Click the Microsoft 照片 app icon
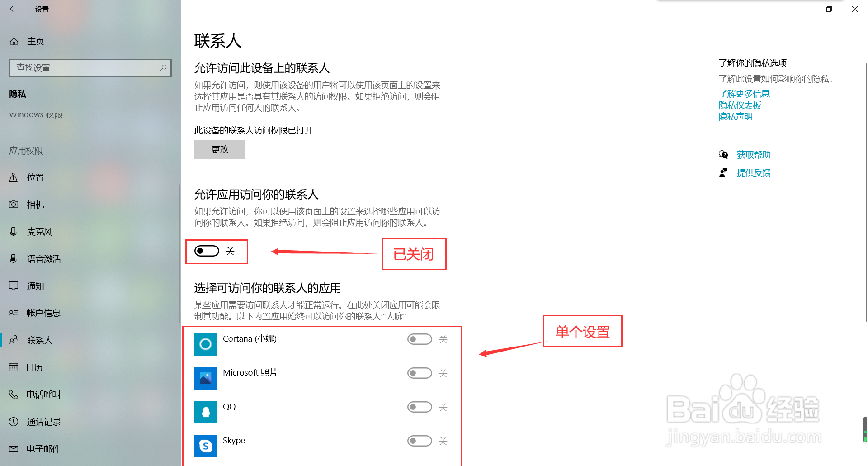868x466 pixels. pos(206,378)
